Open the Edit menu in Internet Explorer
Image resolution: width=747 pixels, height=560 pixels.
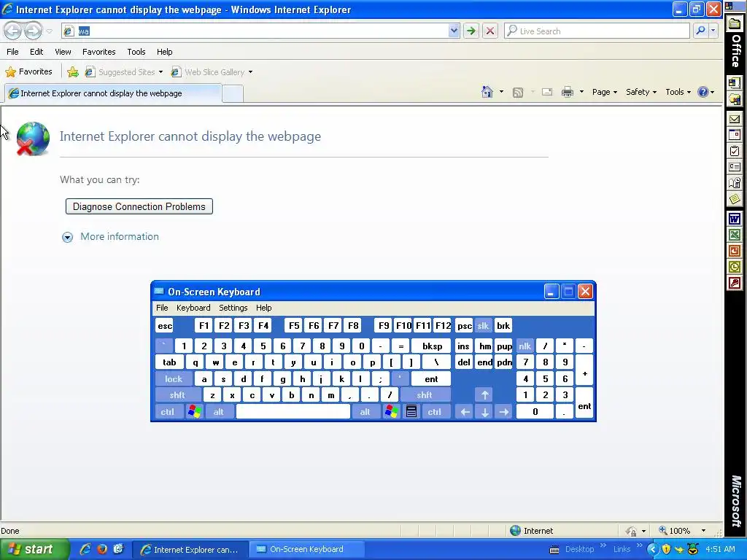36,52
